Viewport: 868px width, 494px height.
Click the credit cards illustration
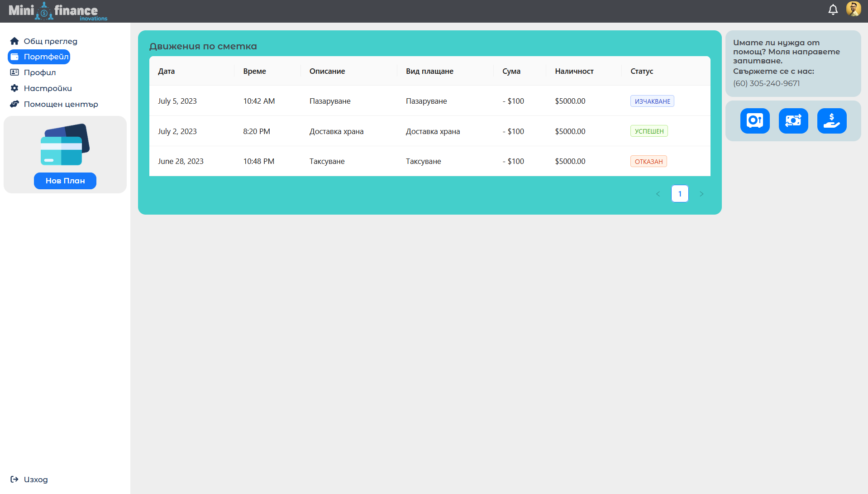click(x=65, y=144)
